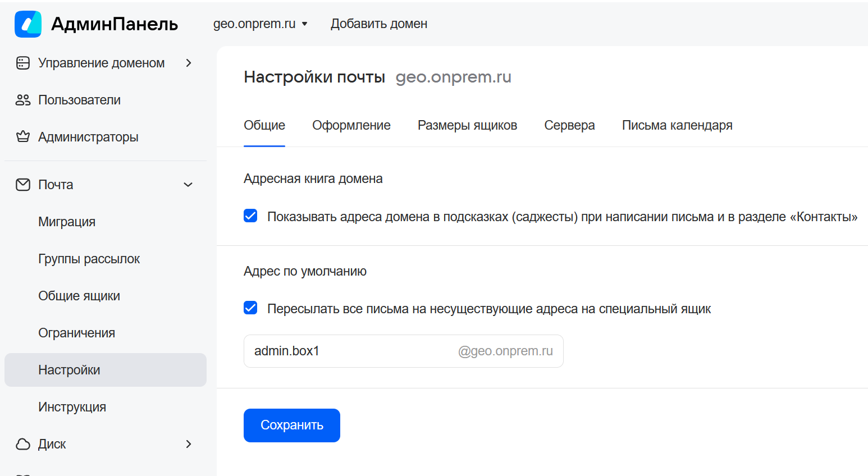
Task: Click the Администраторы crown icon
Action: tap(23, 137)
